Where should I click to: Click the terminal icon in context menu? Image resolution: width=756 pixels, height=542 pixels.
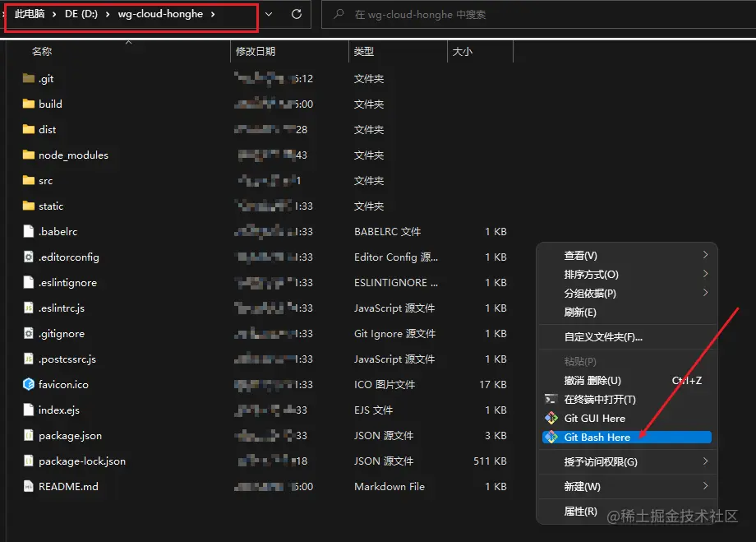click(x=551, y=399)
